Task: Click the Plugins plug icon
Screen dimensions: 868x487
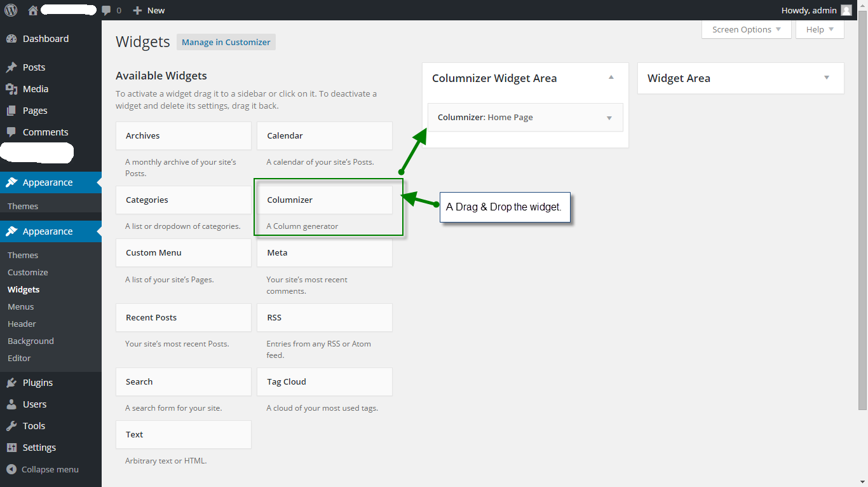Action: pos(11,383)
